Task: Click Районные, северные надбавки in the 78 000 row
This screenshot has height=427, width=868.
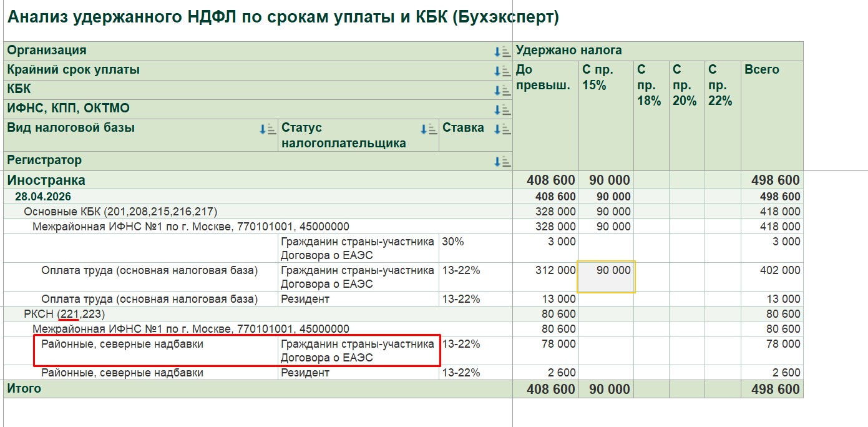Action: 141,351
